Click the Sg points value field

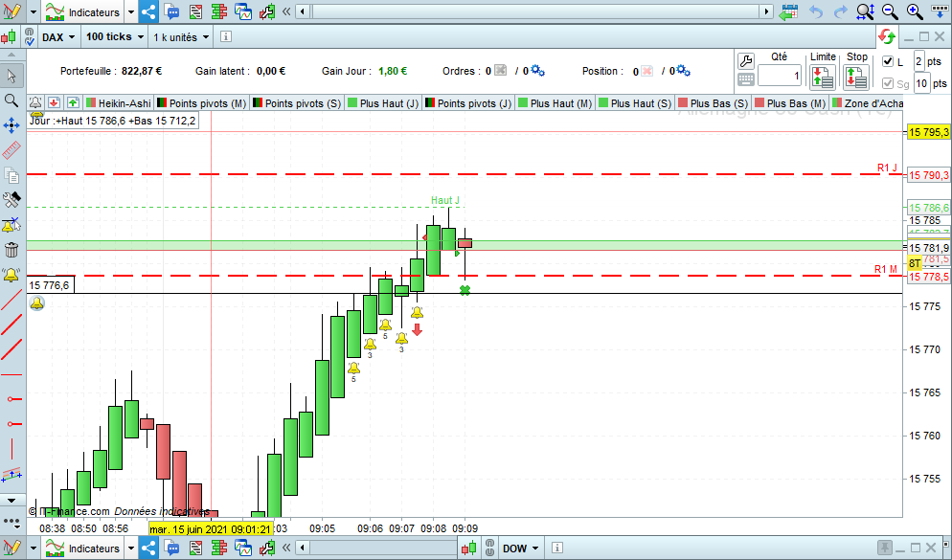click(921, 83)
